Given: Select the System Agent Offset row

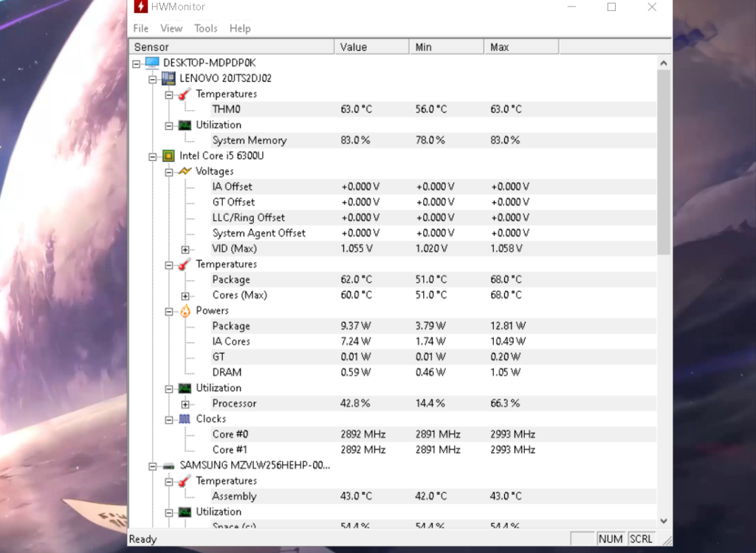Looking at the screenshot, I should pos(433,233).
